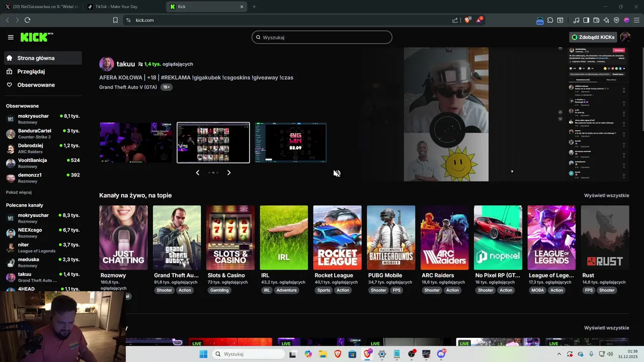Screen dimensions: 644x362
Task: Select the BIG WIN $2.09 stream thumbnail
Action: (290, 142)
